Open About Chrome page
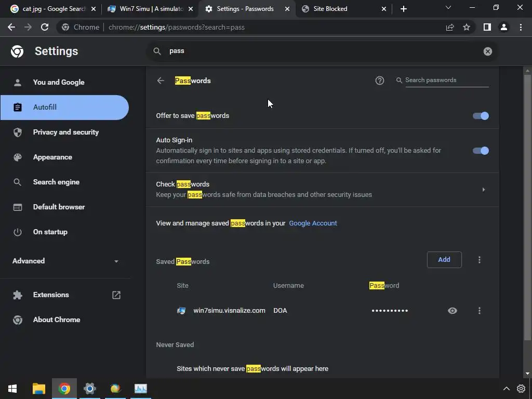The height and width of the screenshot is (399, 532). point(65,320)
